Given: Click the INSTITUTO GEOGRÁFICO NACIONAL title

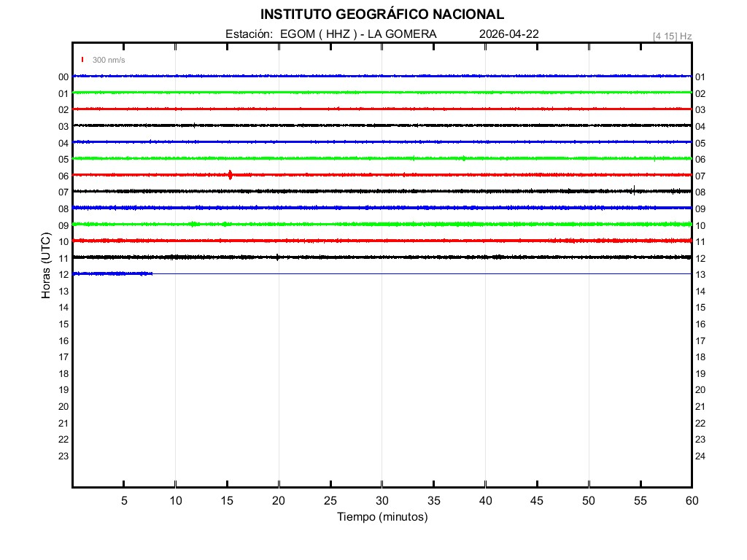Looking at the screenshot, I should tap(382, 15).
